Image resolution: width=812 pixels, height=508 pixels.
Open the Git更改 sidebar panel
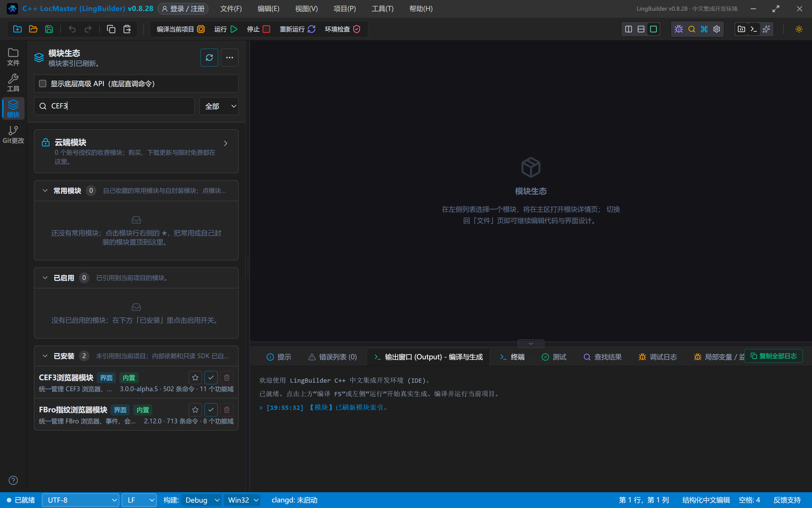tap(13, 134)
